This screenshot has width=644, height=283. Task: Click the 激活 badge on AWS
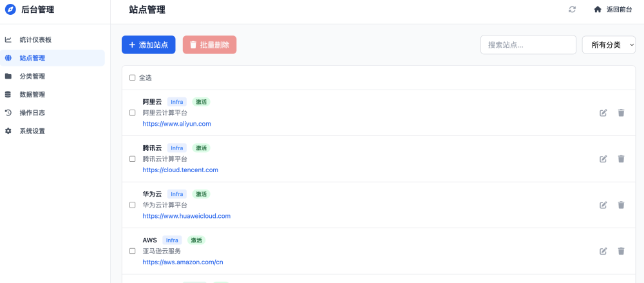[x=196, y=240]
